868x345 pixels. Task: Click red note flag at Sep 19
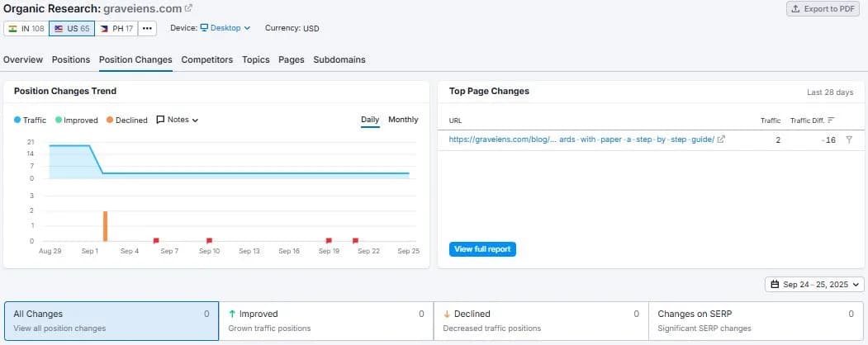pos(329,240)
